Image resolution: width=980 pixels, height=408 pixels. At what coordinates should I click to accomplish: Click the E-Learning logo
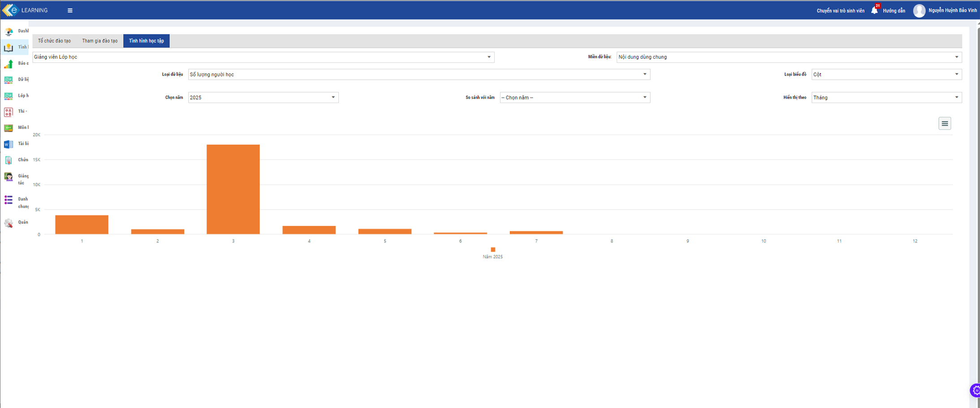(25, 10)
